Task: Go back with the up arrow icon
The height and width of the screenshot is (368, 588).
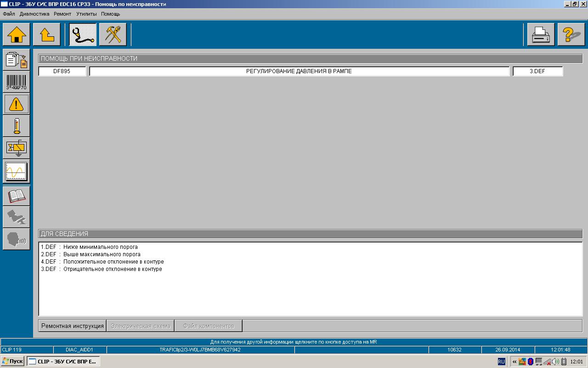Action: [47, 34]
